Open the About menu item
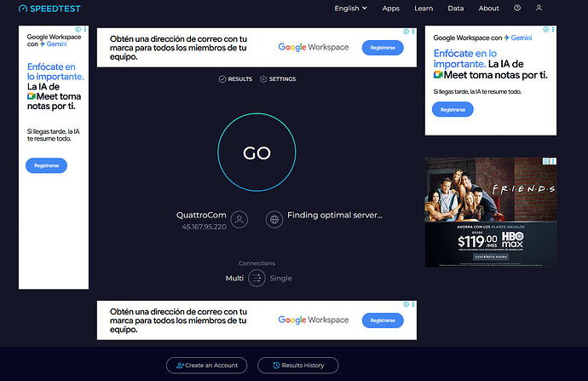The height and width of the screenshot is (381, 588). (x=488, y=9)
